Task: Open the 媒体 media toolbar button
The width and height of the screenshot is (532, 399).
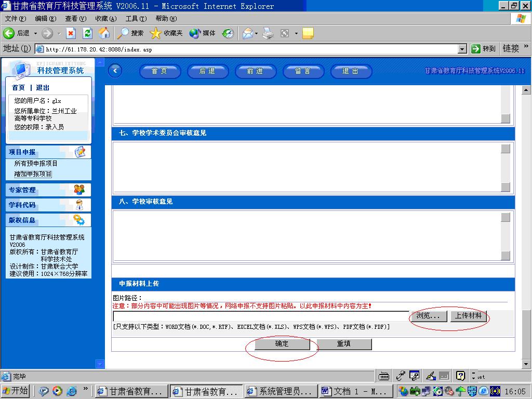Action: (202, 33)
